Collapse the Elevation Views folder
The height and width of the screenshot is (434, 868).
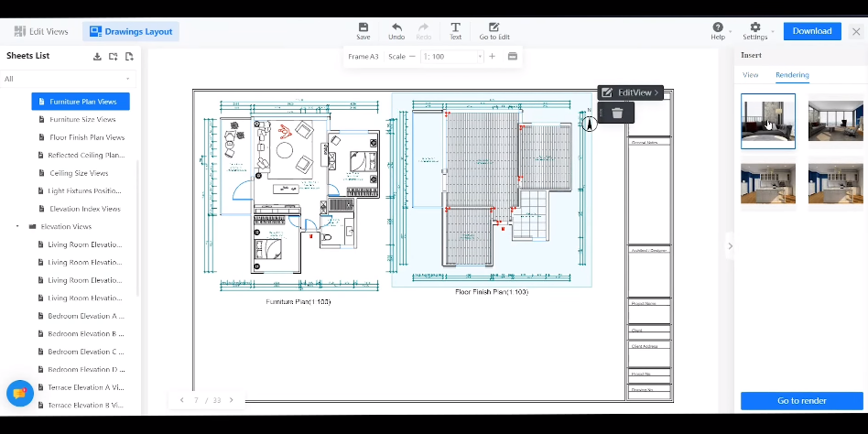[17, 226]
